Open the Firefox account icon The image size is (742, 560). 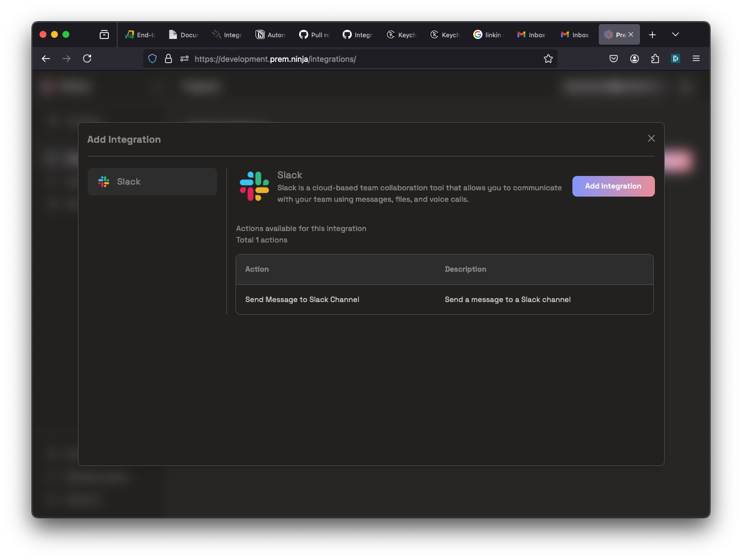634,58
